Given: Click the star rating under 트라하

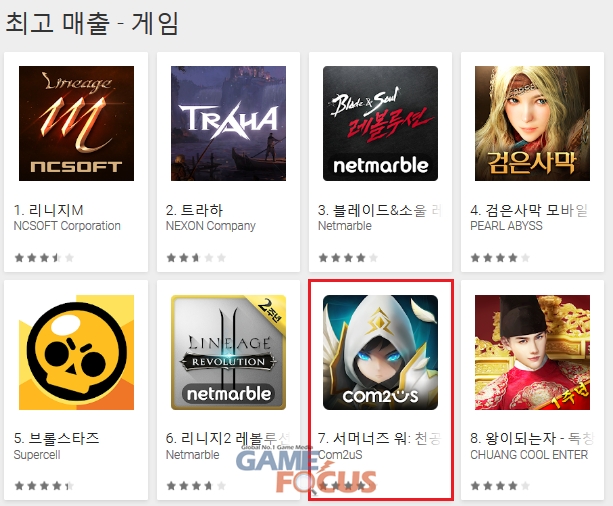Looking at the screenshot, I should coord(196,258).
